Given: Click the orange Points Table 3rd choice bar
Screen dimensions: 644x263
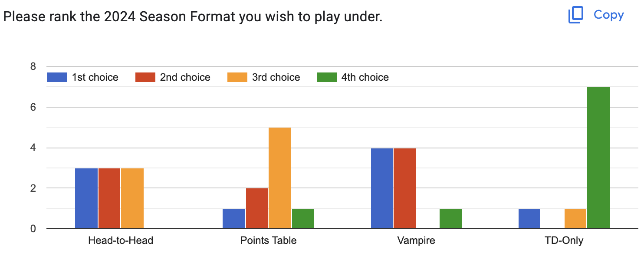Looking at the screenshot, I should 280,178.
